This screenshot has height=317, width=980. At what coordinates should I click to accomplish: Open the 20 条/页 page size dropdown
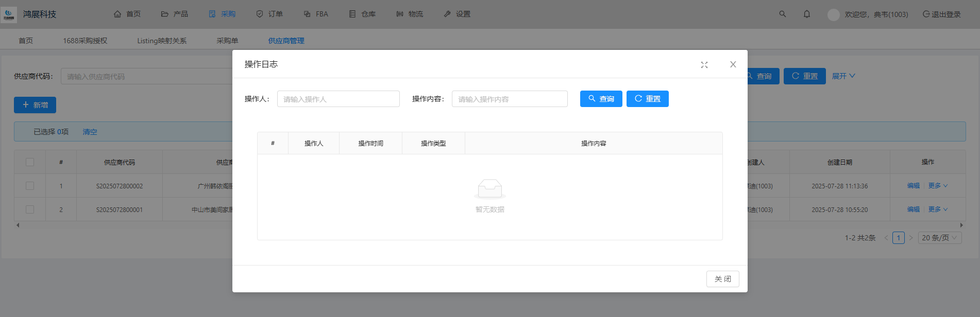tap(939, 238)
